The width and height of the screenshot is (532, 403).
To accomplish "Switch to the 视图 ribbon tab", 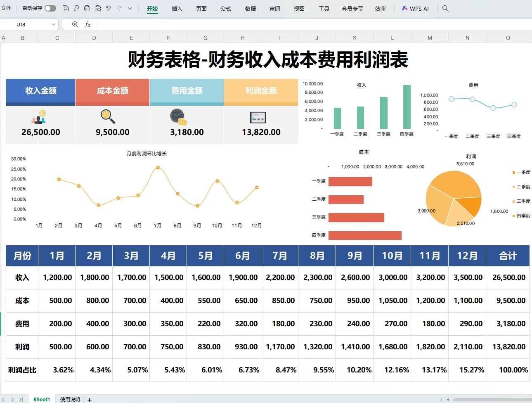I will (299, 9).
